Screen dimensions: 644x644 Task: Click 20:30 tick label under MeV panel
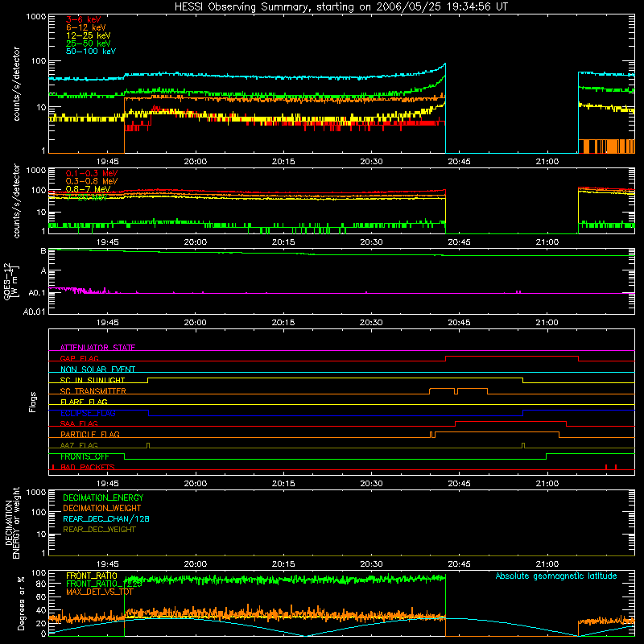click(371, 242)
